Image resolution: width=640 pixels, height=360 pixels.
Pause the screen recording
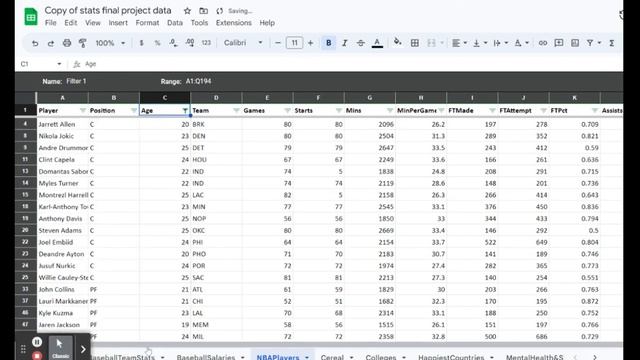[37, 342]
